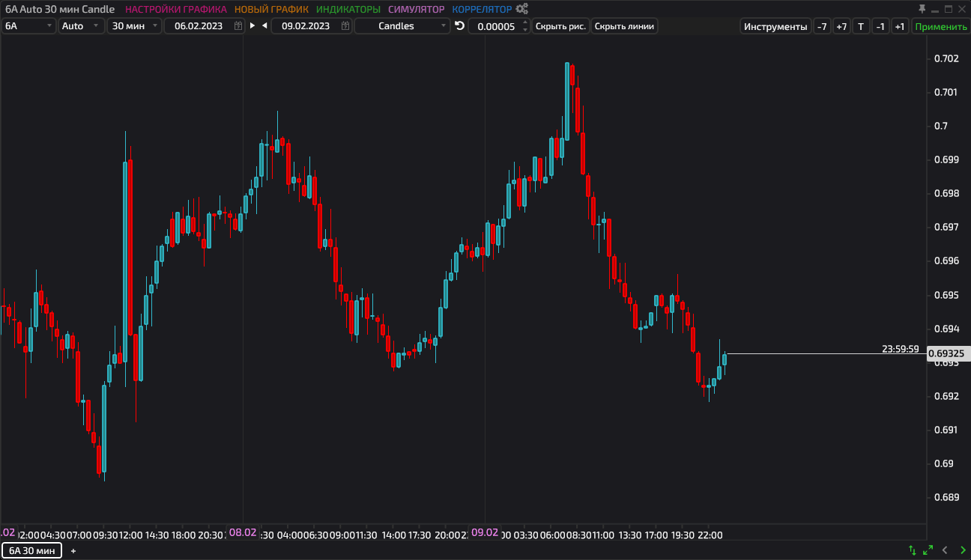Click the 08.02 date marker on the time axis
This screenshot has width=971, height=560.
click(243, 532)
